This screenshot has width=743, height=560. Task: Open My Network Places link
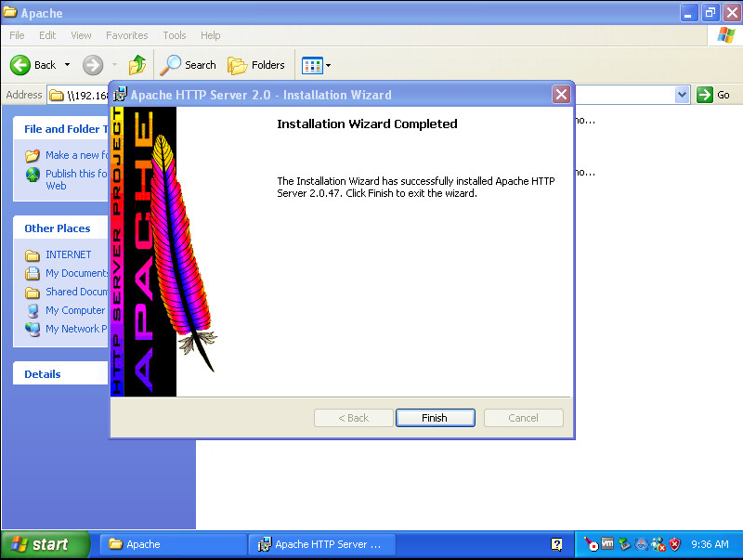point(77,329)
